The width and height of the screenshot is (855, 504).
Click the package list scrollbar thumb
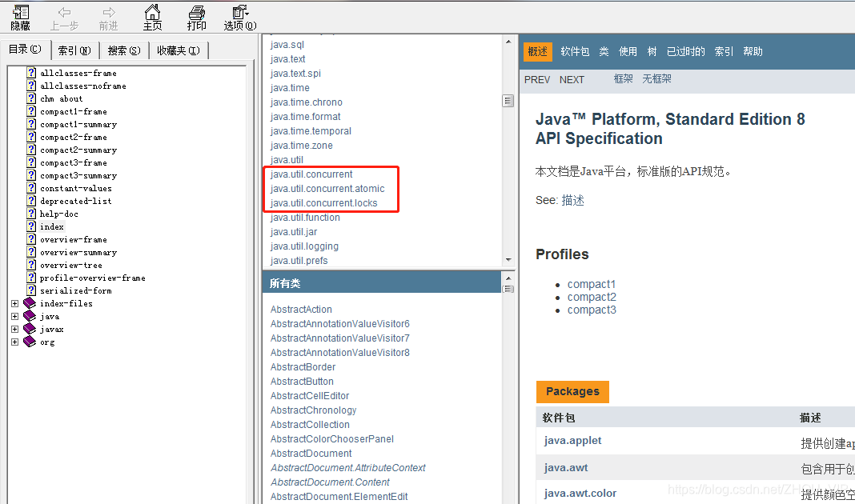pos(508,101)
